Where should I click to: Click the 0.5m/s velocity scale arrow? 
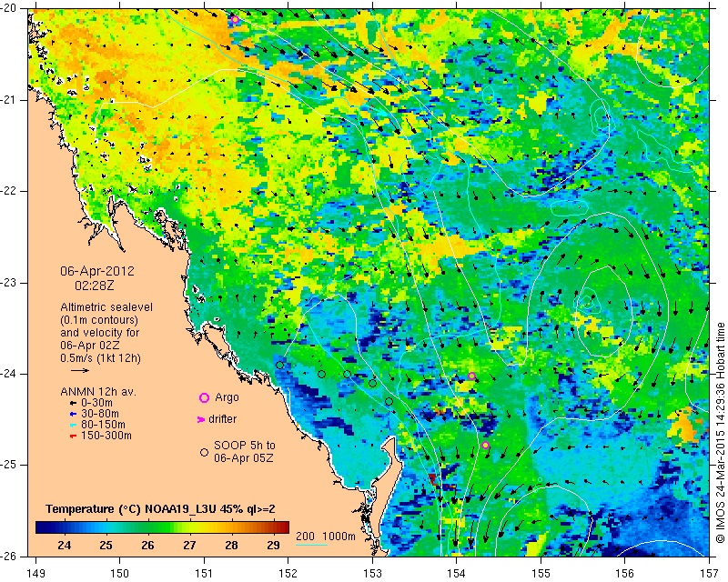pos(80,370)
